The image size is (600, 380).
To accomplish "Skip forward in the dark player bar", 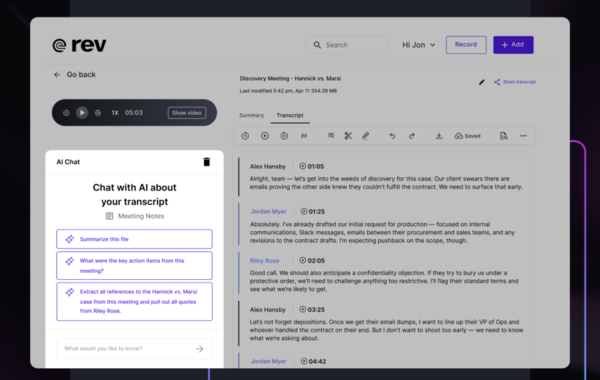I will [x=98, y=113].
